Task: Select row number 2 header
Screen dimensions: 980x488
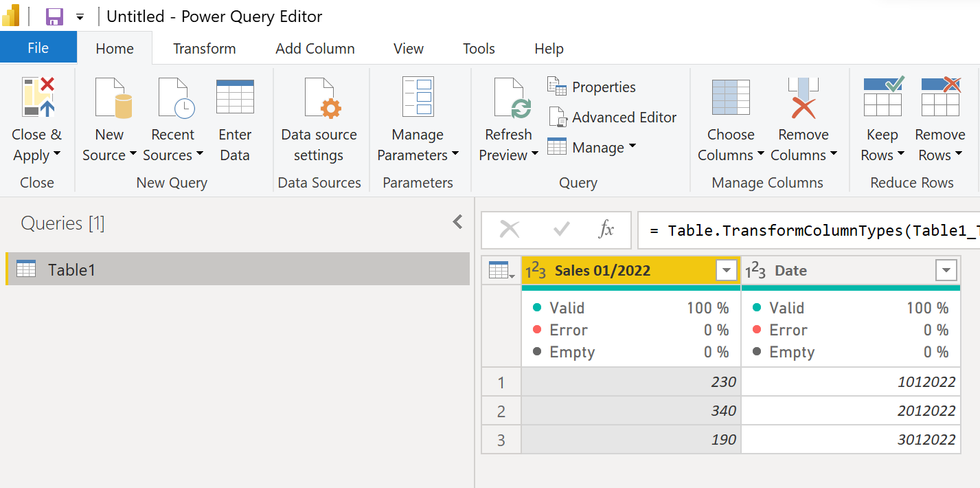Action: (x=501, y=410)
